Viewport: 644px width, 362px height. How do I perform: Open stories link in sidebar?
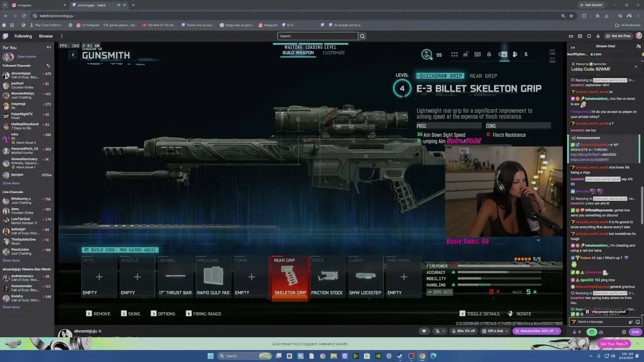26,57
